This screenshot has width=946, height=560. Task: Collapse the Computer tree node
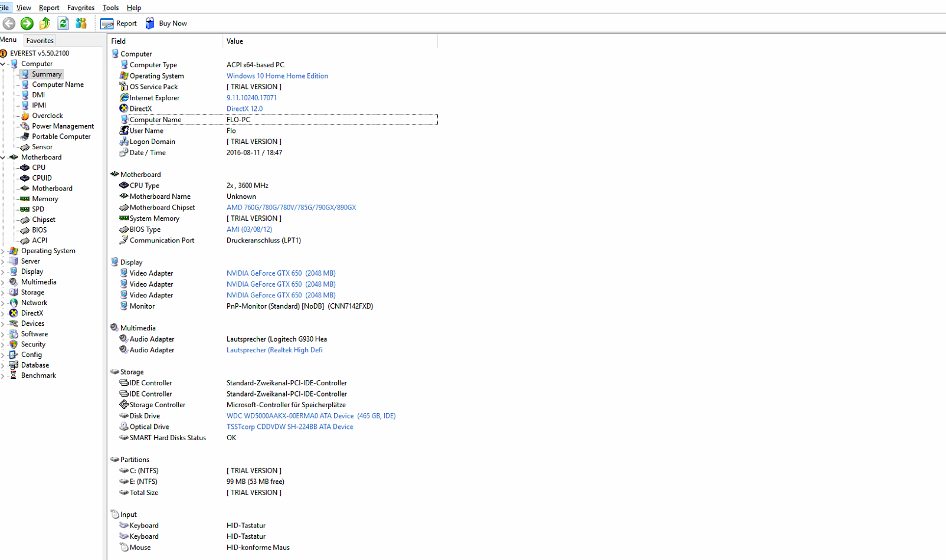(x=3, y=64)
